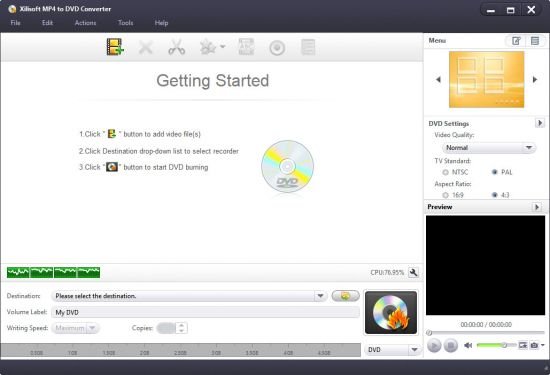Image resolution: width=550 pixels, height=375 pixels.
Task: Click the Add video file(s) filmstrip icon
Action: coord(115,47)
